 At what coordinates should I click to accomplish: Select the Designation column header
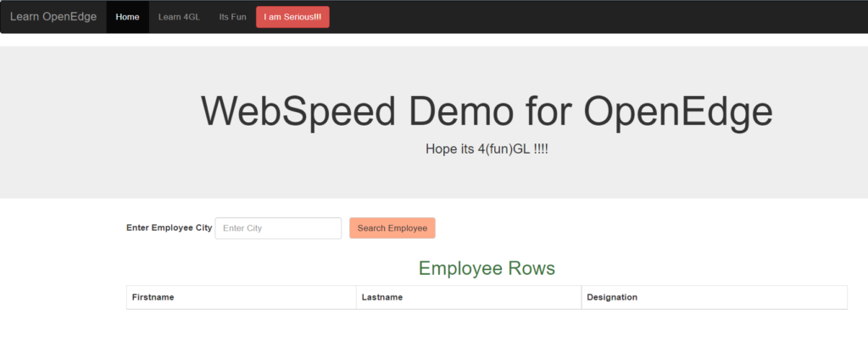[612, 298]
